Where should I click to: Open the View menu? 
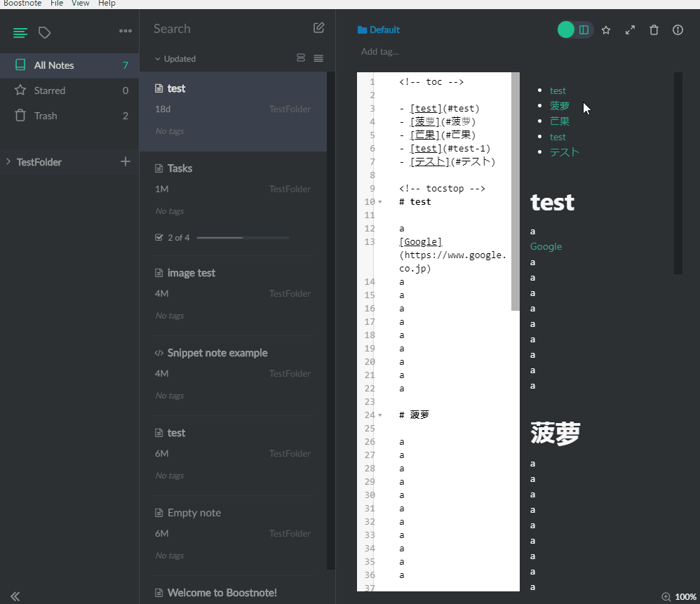[x=81, y=4]
